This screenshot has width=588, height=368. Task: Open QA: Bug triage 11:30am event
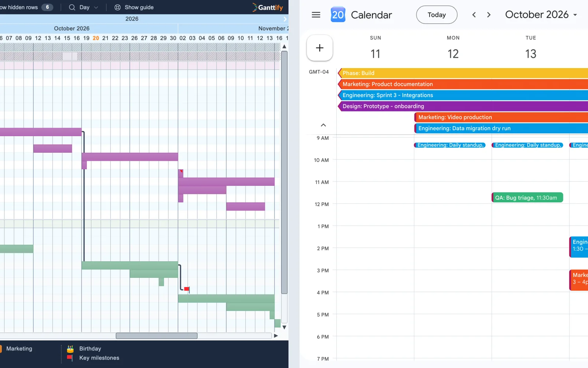pos(527,198)
